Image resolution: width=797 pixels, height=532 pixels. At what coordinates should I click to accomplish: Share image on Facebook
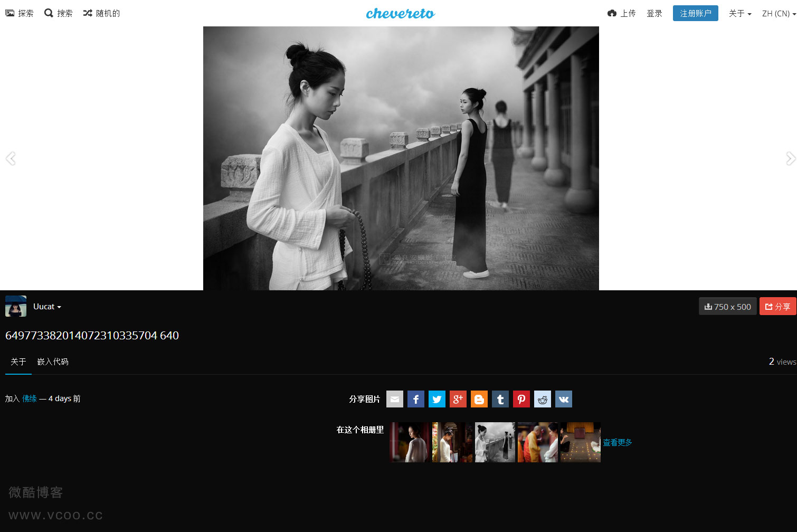click(415, 399)
